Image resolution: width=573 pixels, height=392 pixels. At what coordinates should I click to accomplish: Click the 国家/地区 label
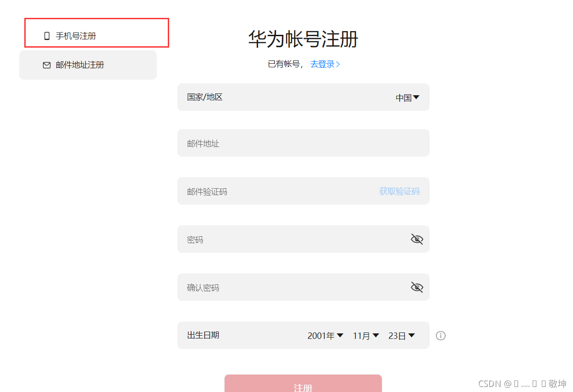tap(205, 97)
